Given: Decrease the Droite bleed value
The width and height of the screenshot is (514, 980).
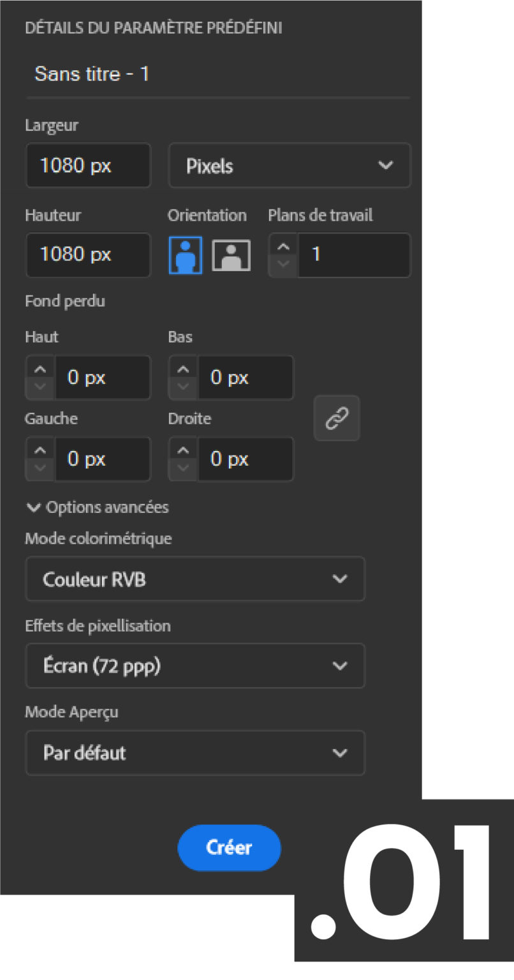Looking at the screenshot, I should [x=182, y=467].
